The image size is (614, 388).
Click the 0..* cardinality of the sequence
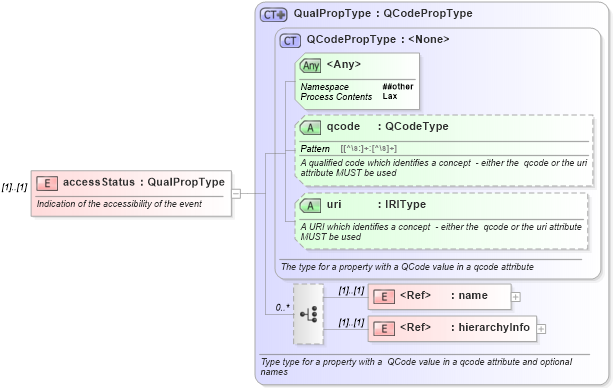(283, 308)
